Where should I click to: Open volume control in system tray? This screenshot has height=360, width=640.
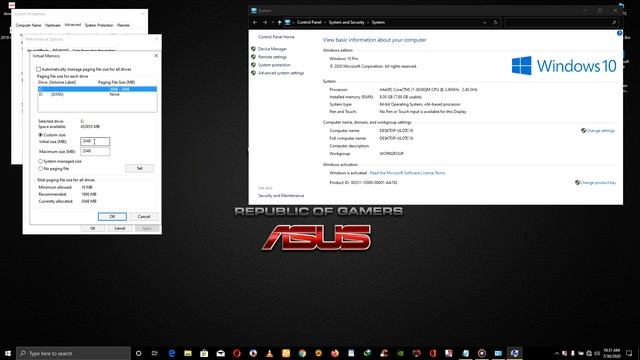click(597, 353)
